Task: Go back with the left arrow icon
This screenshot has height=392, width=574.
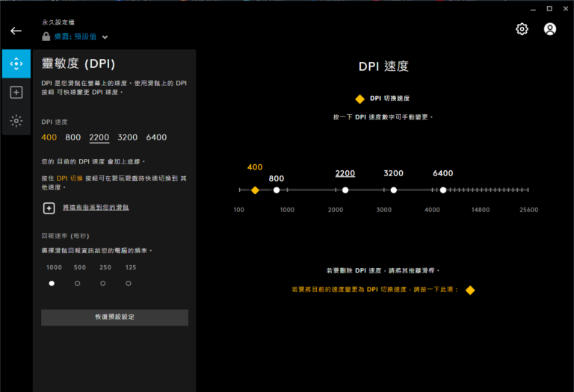Action: coord(16,31)
